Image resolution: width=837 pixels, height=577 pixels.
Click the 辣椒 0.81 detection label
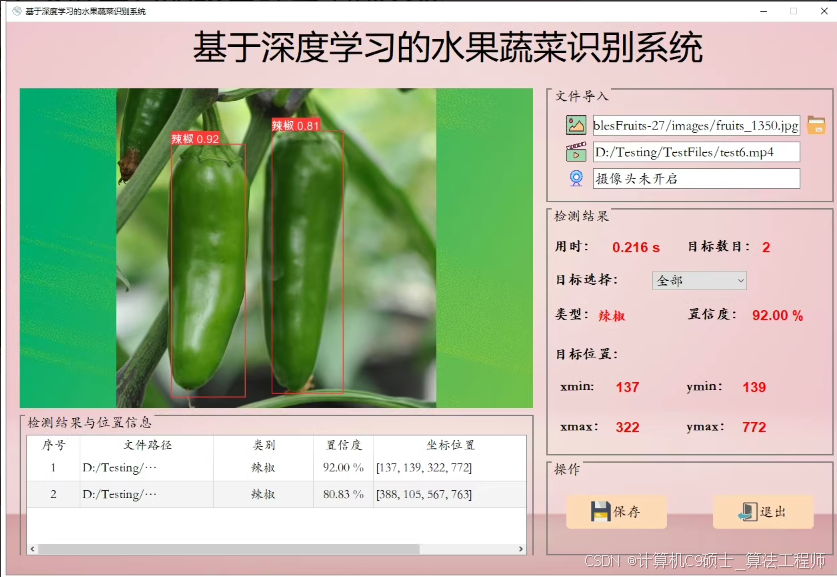pos(295,125)
